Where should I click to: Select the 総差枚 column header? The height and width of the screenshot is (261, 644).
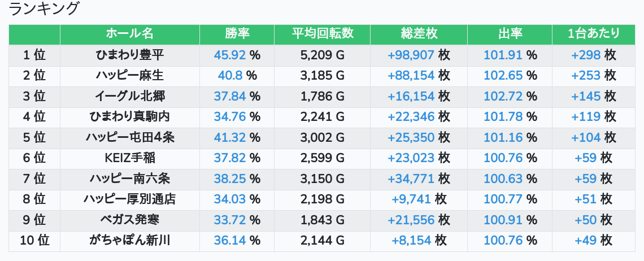tap(419, 34)
